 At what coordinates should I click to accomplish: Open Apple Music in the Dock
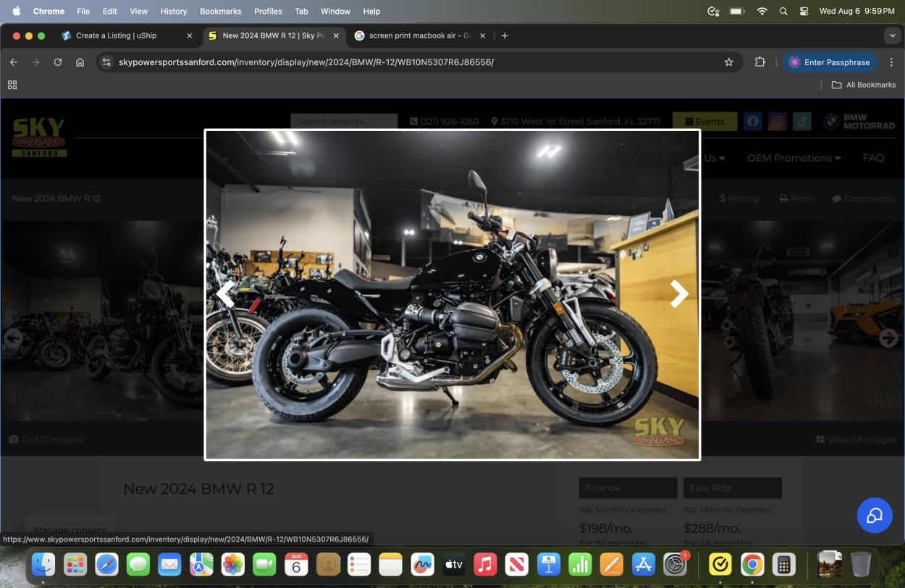coord(485,564)
